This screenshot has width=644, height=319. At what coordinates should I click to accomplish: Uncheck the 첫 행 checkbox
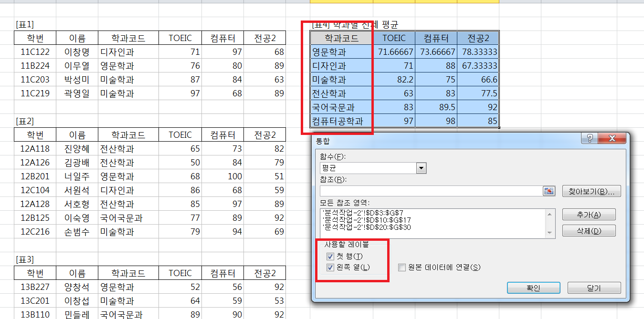[330, 257]
